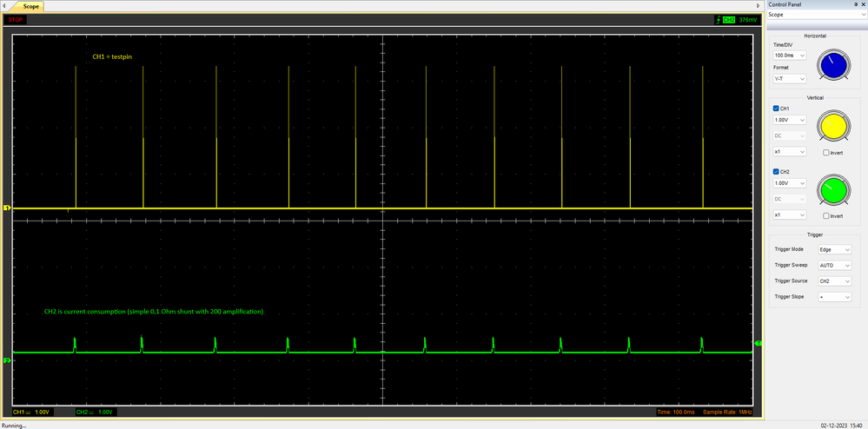Viewport: 868px width, 429px height.
Task: Click the 376mV trigger level readout
Action: [747, 20]
